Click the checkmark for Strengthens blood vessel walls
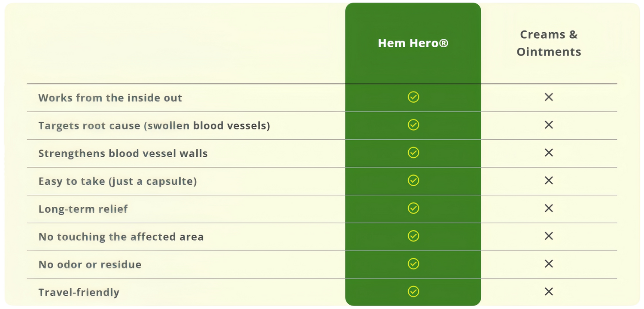 (413, 153)
